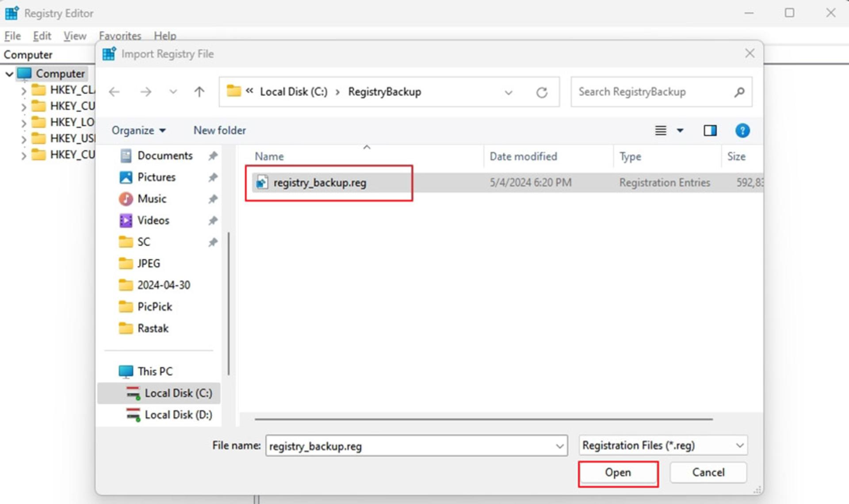Expand the File name dropdown arrow
The width and height of the screenshot is (849, 504).
tap(559, 446)
